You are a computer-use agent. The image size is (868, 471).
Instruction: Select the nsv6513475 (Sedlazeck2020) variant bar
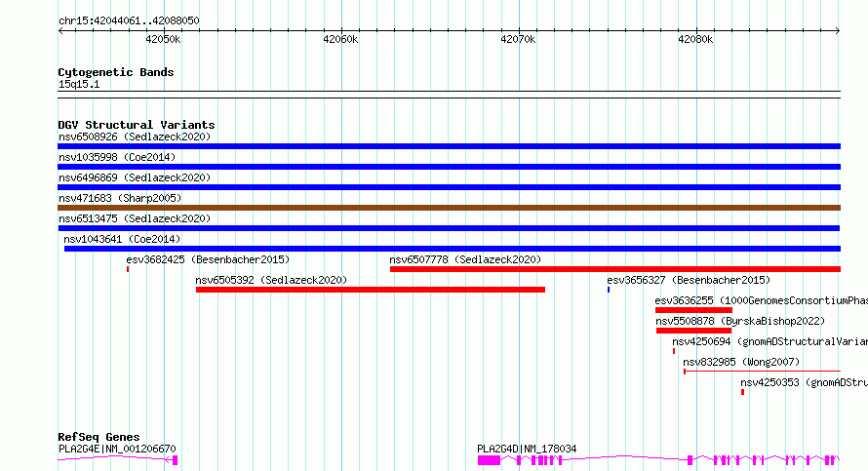tap(449, 228)
